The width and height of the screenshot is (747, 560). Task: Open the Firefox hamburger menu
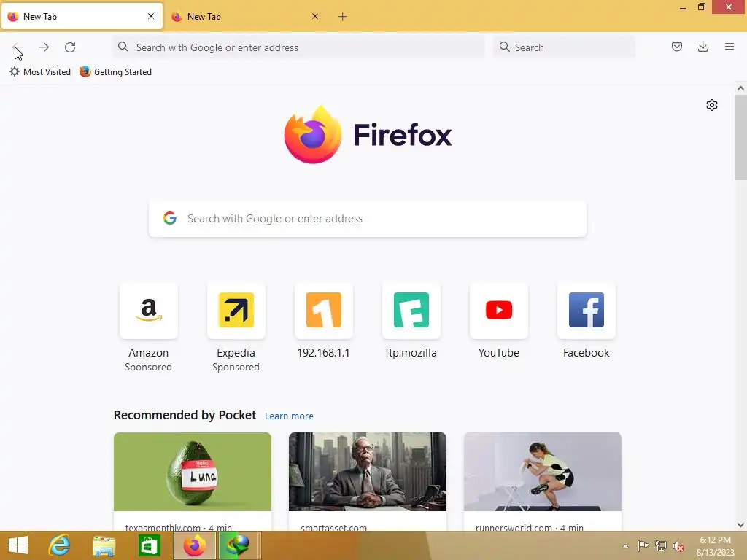pyautogui.click(x=729, y=47)
